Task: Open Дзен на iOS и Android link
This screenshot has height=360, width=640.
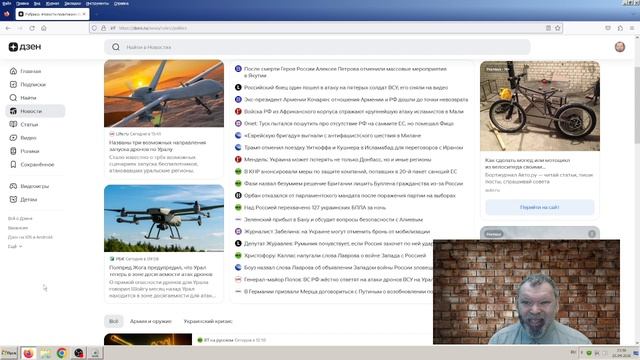Action: pos(30,237)
